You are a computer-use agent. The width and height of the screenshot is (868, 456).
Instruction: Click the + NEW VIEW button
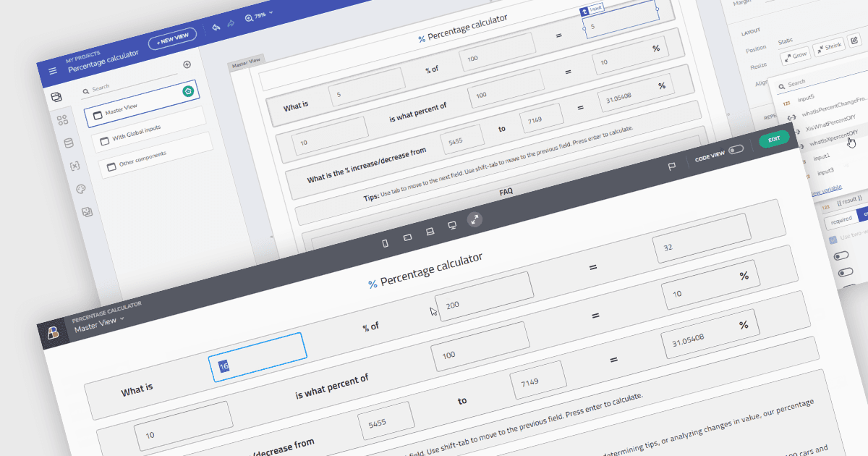click(172, 38)
